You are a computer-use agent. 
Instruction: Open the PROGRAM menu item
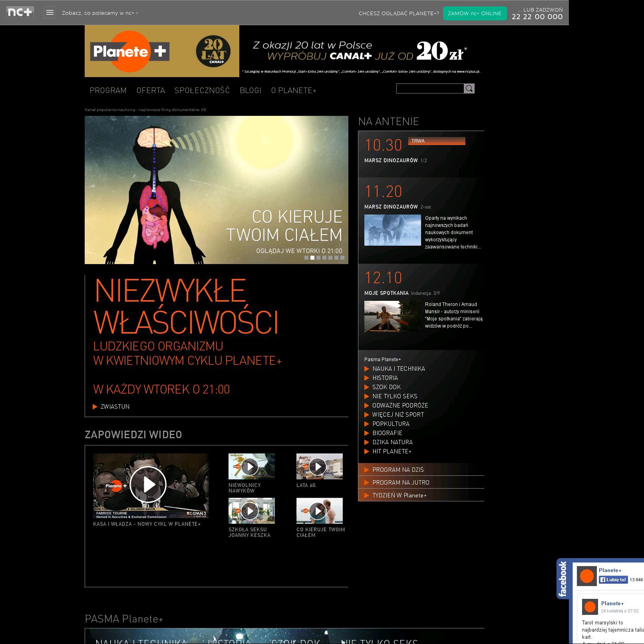(x=108, y=91)
